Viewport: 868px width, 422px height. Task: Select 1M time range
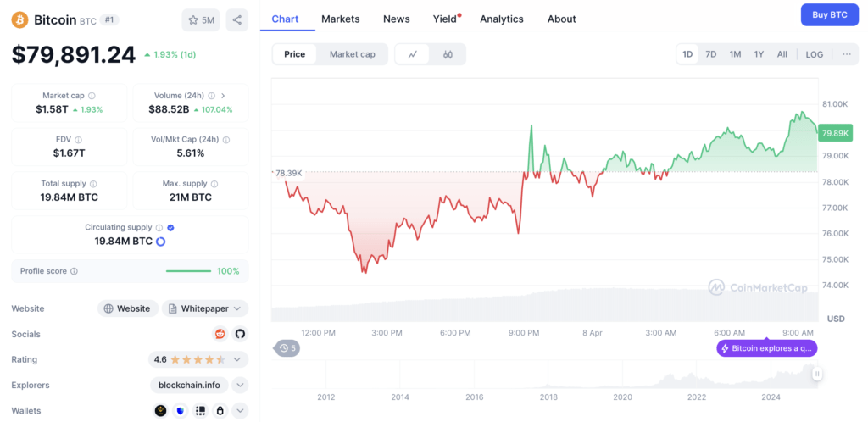click(735, 54)
